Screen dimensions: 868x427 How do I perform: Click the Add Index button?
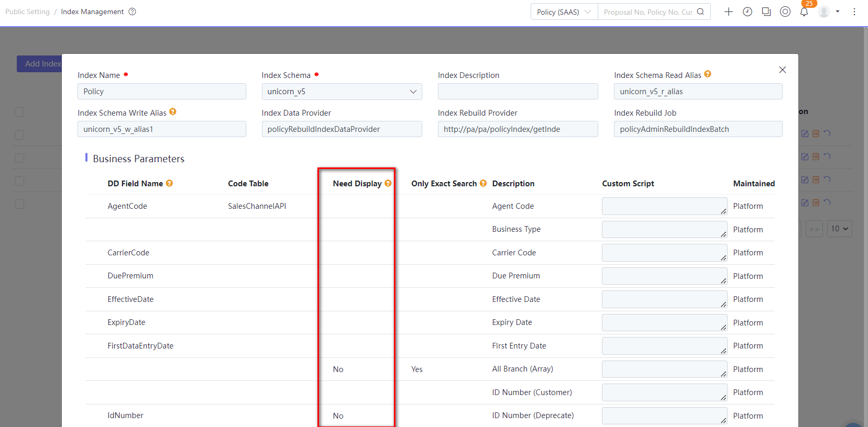(40, 64)
